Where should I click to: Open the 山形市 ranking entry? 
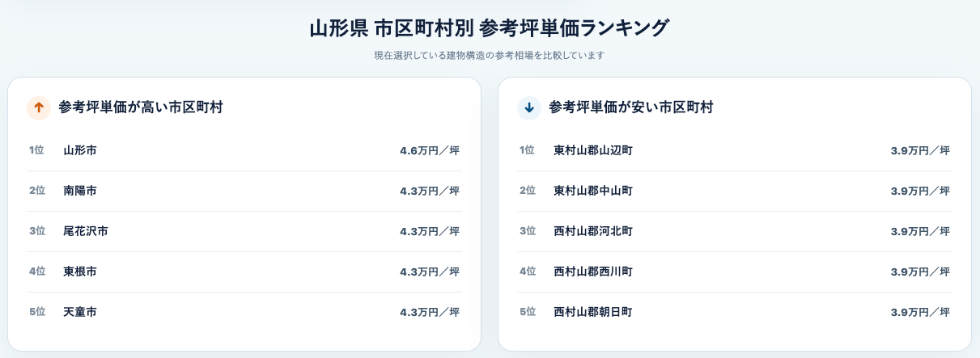244,150
